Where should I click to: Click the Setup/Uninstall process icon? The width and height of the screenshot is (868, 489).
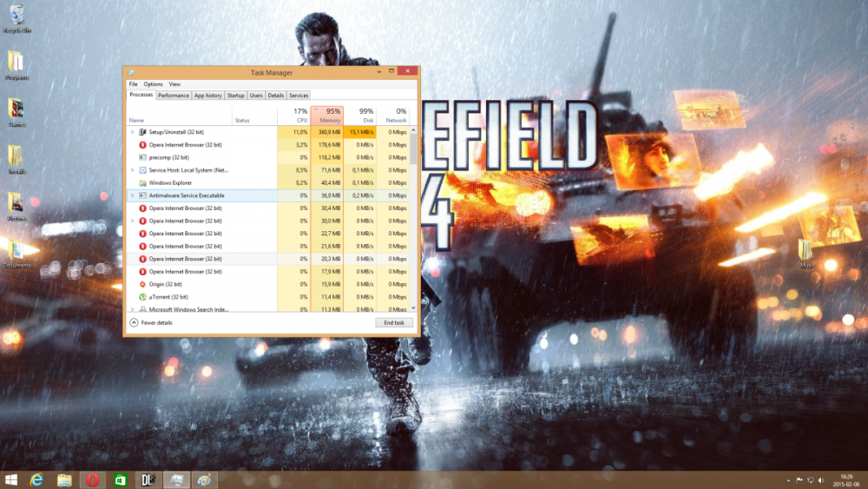tap(142, 132)
